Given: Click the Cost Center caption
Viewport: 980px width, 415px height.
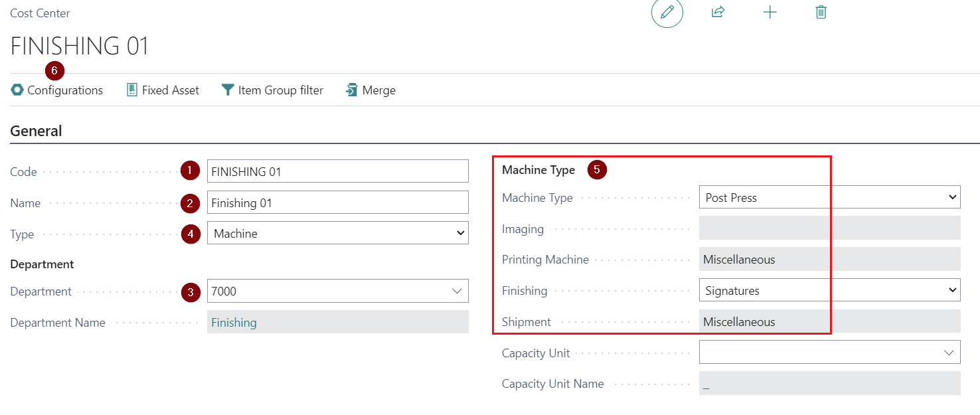Looking at the screenshot, I should point(40,13).
